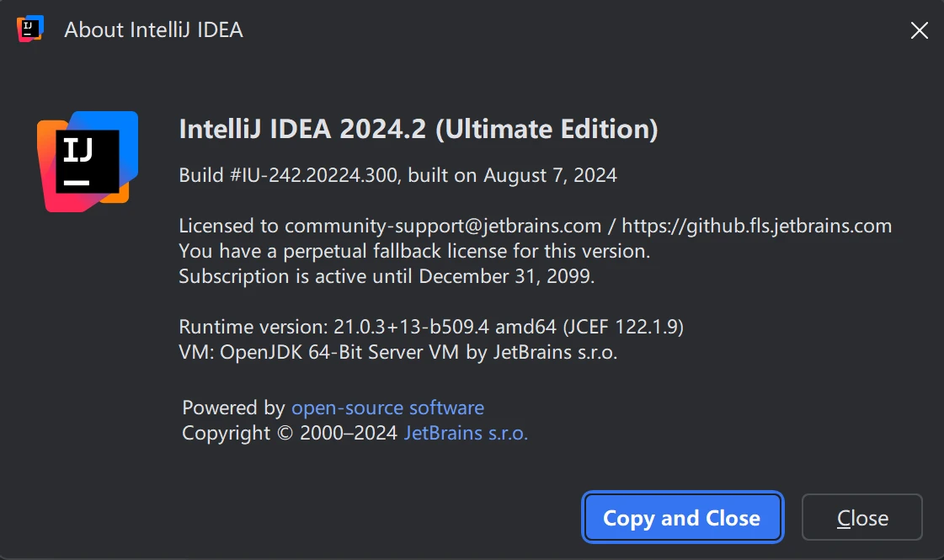Screen dimensions: 944x560
Task: Click the About IntelliJ IDEA title text
Action: (x=153, y=30)
